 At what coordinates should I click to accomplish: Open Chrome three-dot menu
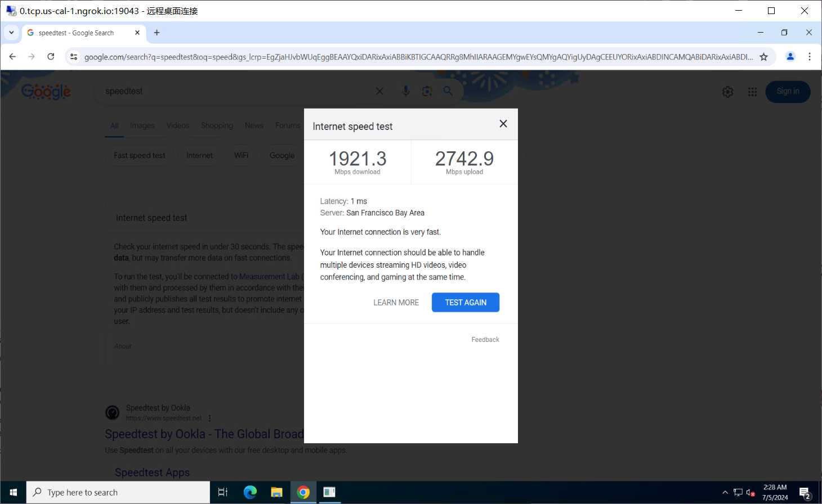809,56
